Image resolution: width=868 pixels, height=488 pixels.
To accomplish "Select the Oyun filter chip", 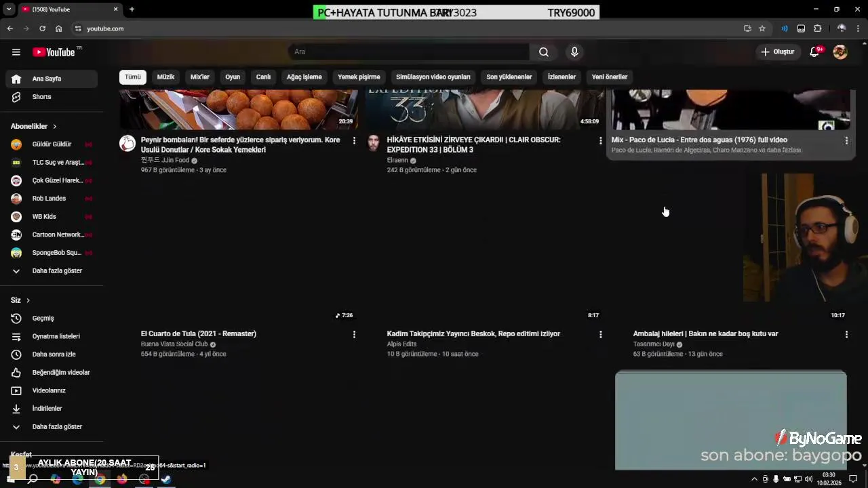I will click(233, 77).
